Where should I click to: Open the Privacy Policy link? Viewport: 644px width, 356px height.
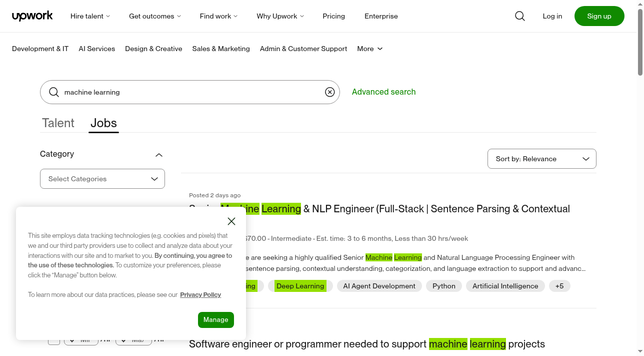pyautogui.click(x=200, y=294)
